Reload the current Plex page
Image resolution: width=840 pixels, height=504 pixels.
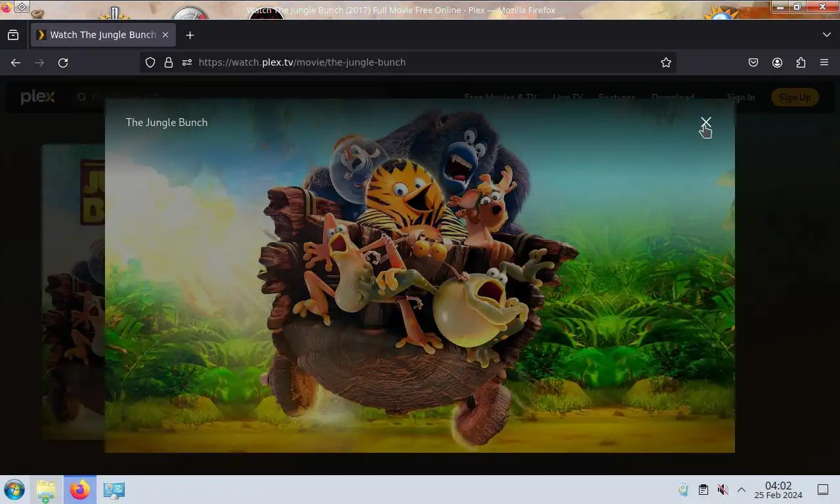pos(63,62)
